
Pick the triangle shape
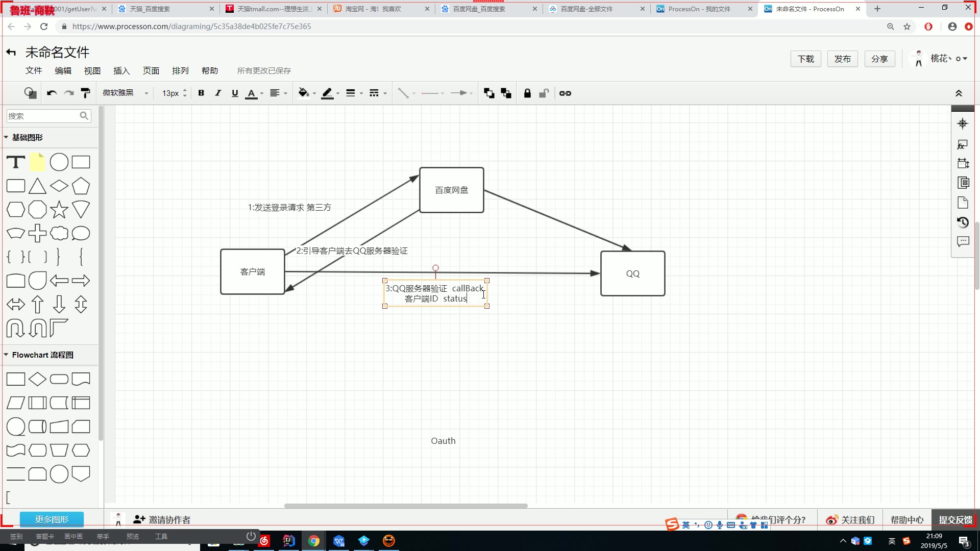tap(37, 186)
